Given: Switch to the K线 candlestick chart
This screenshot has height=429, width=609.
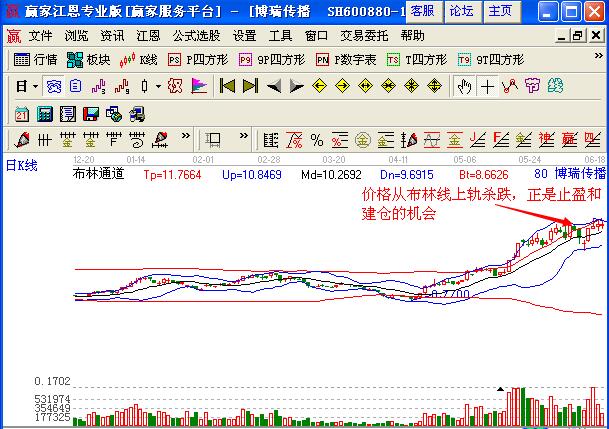Looking at the screenshot, I should [x=139, y=60].
